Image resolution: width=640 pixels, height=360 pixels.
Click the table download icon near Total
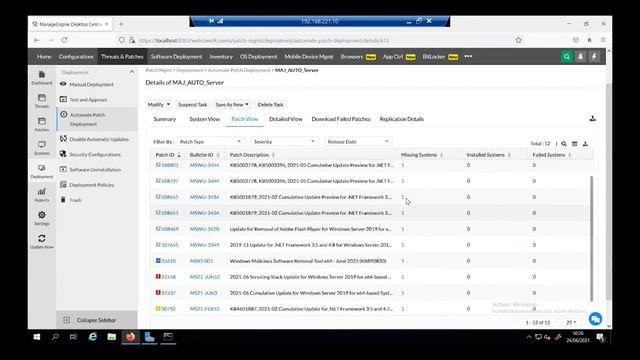[x=585, y=144]
